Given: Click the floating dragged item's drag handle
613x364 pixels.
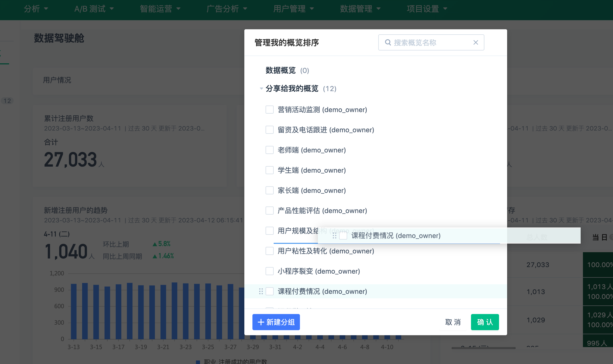Looking at the screenshot, I should point(335,236).
